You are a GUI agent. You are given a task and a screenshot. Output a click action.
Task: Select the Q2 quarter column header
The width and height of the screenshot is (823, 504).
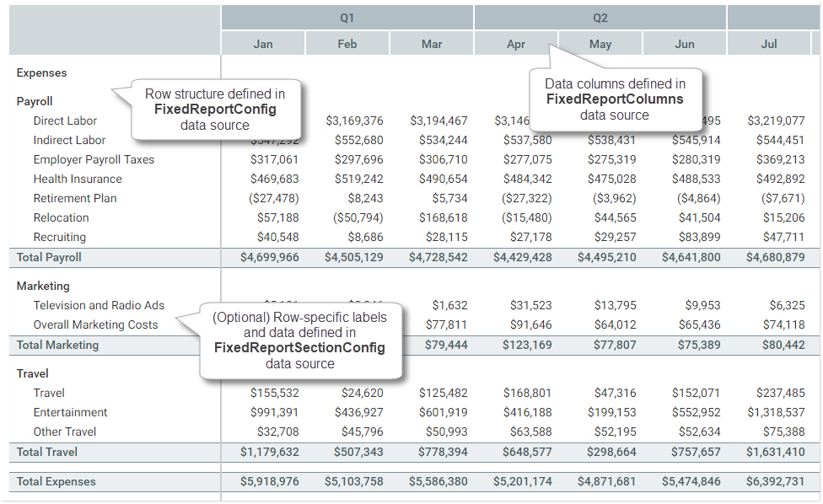[600, 18]
